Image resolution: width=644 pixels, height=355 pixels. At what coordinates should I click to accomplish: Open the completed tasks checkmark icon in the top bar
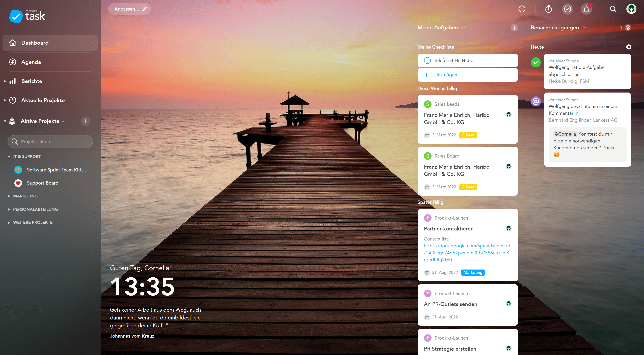click(568, 9)
